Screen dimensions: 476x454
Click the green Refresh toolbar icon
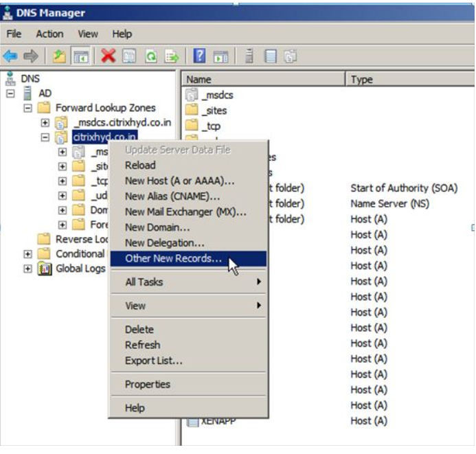152,56
